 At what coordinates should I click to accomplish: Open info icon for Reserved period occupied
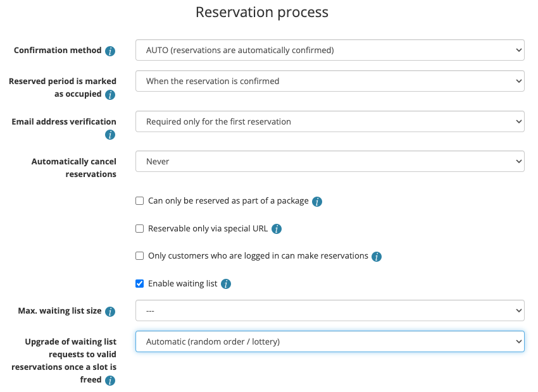click(x=110, y=95)
